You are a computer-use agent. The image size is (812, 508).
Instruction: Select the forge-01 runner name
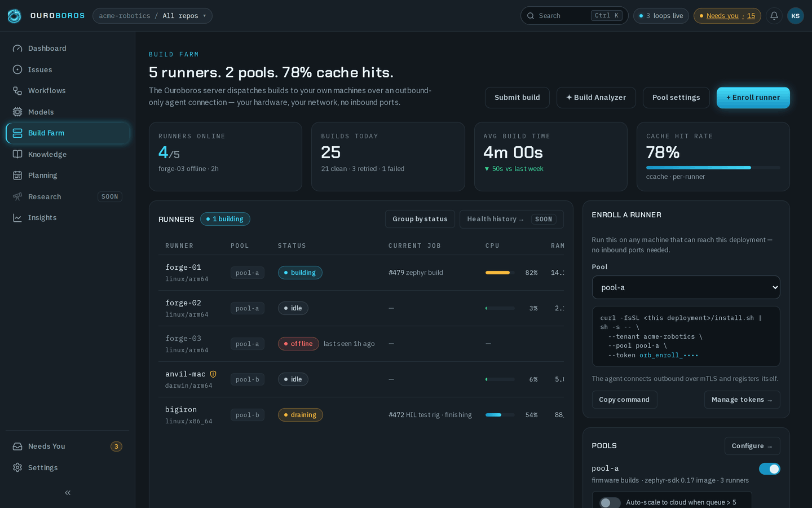coord(183,268)
